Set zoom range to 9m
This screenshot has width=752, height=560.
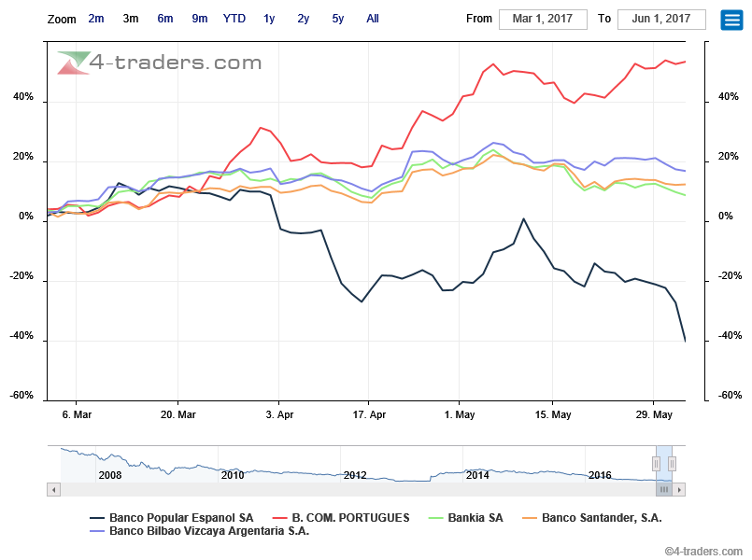[200, 19]
